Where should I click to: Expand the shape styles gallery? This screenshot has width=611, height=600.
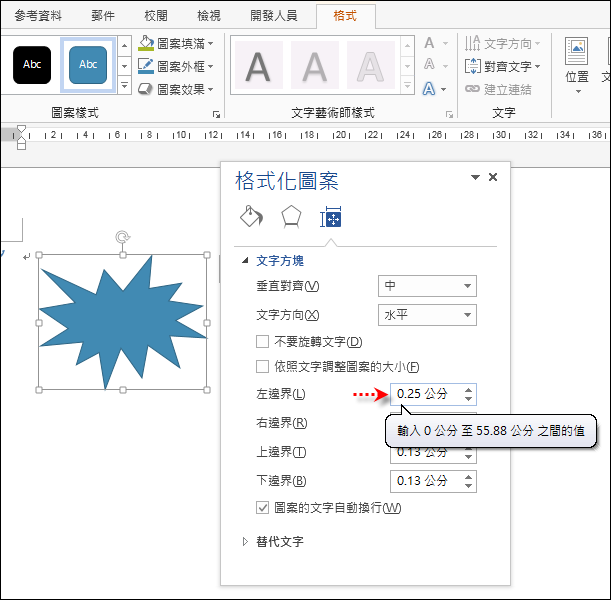click(124, 85)
